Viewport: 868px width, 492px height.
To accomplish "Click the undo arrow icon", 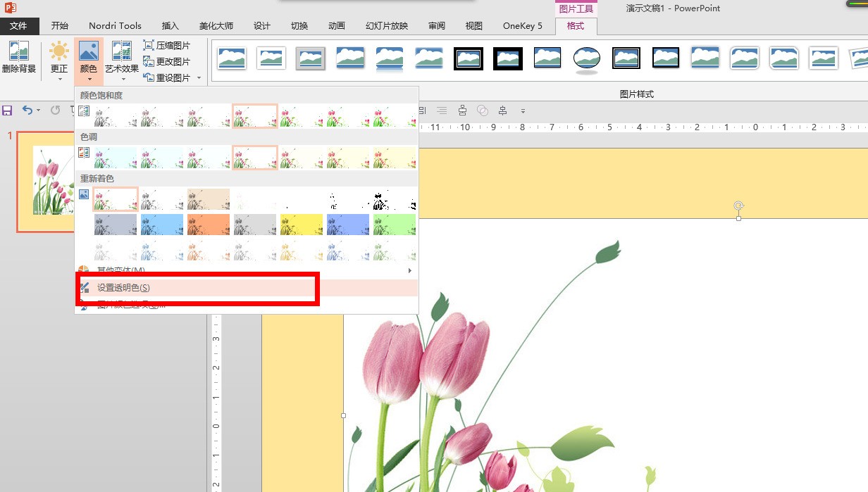I will point(27,111).
